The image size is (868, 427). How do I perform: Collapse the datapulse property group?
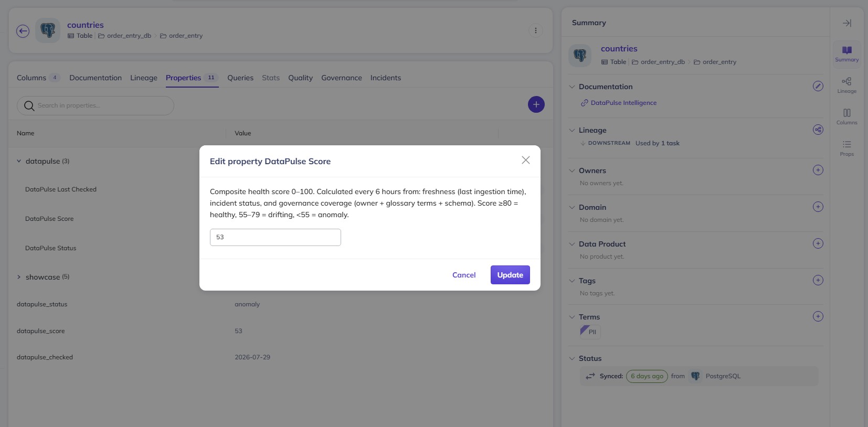point(19,161)
